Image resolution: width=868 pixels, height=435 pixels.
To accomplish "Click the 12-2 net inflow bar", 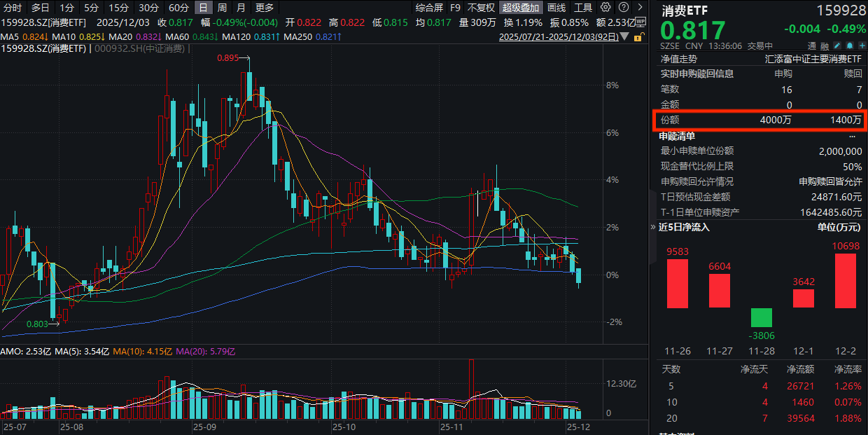I will 846,280.
